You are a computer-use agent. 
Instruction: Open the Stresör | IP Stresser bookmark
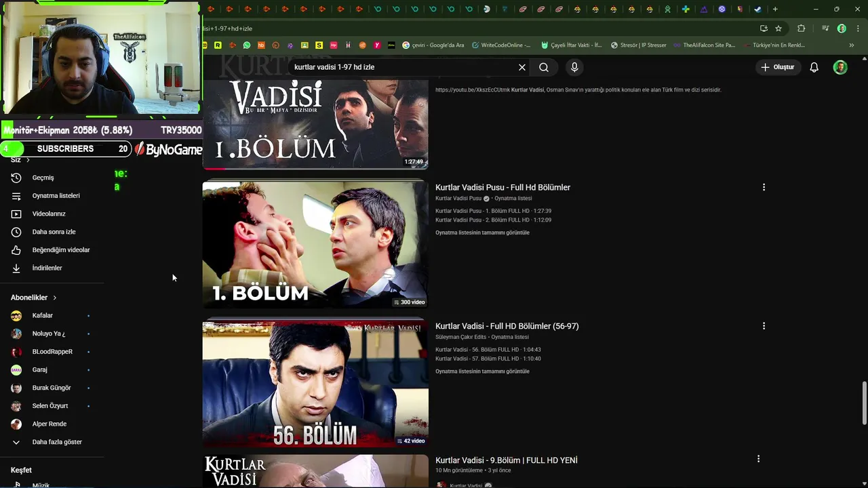pyautogui.click(x=639, y=45)
